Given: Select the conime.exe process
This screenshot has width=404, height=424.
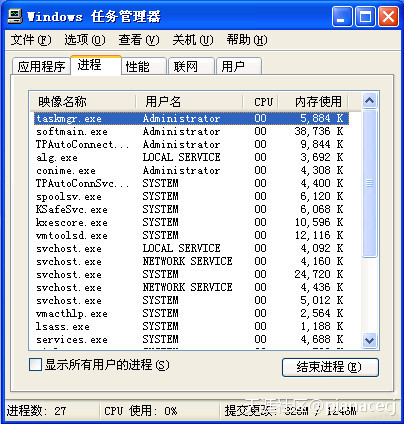Looking at the screenshot, I should [x=191, y=171].
